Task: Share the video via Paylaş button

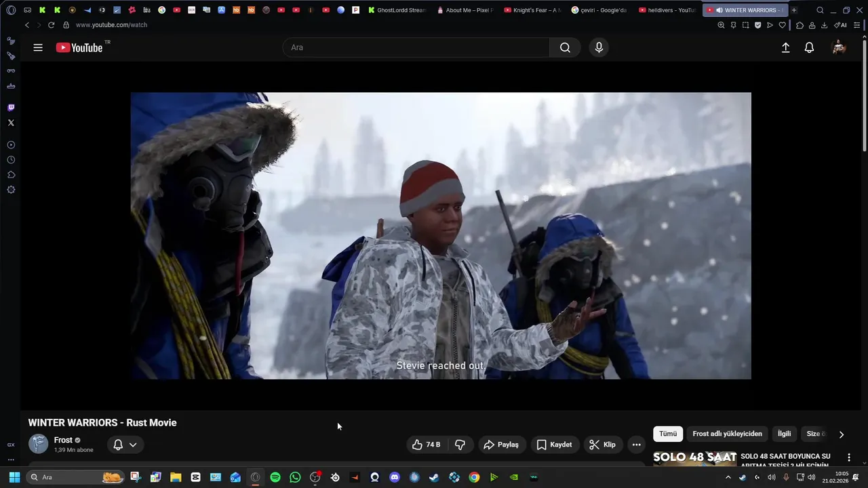Action: pos(501,445)
